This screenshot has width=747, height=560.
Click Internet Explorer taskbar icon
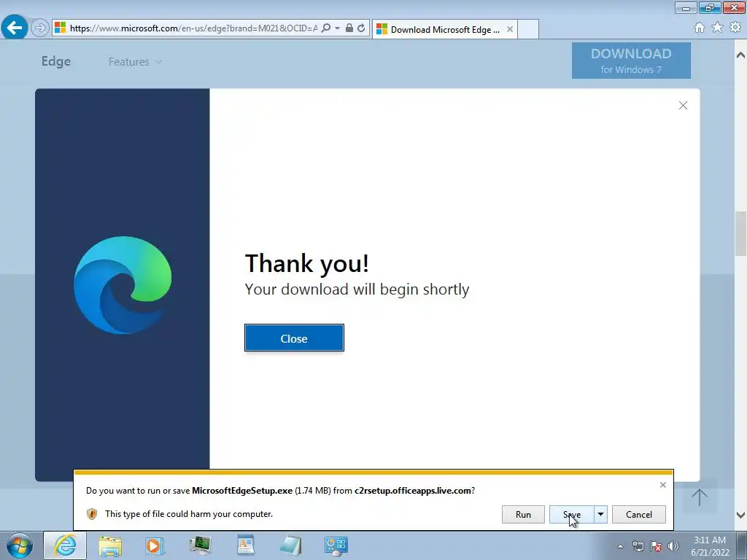65,545
